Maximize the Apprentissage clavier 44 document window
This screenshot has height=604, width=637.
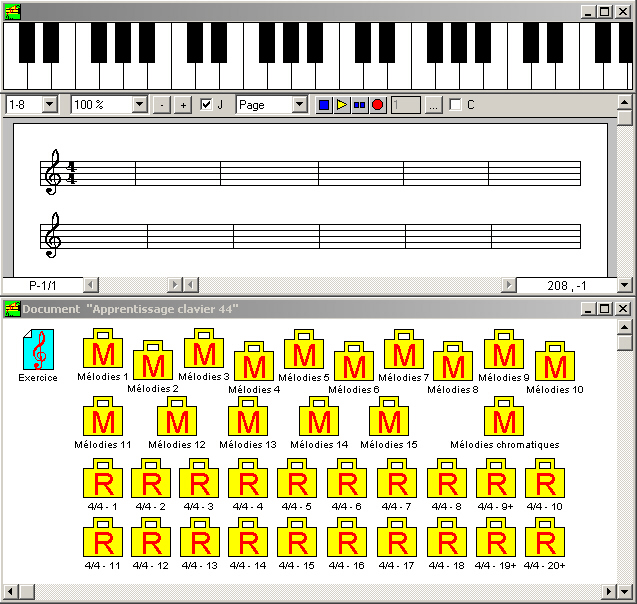[604, 309]
